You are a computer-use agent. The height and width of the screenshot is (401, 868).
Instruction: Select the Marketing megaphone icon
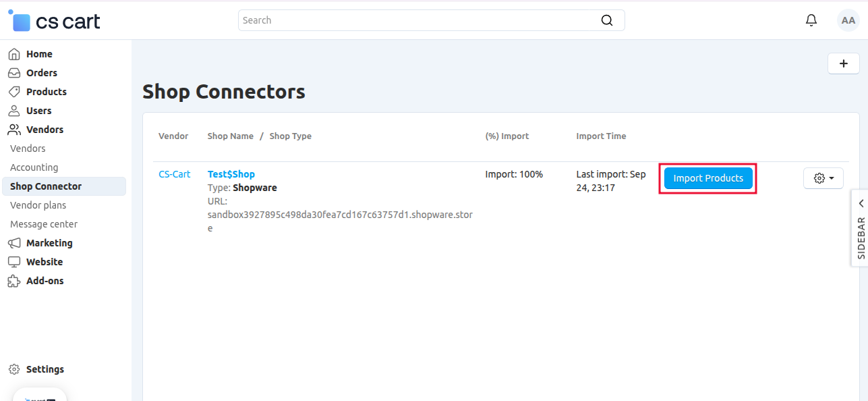[13, 242]
